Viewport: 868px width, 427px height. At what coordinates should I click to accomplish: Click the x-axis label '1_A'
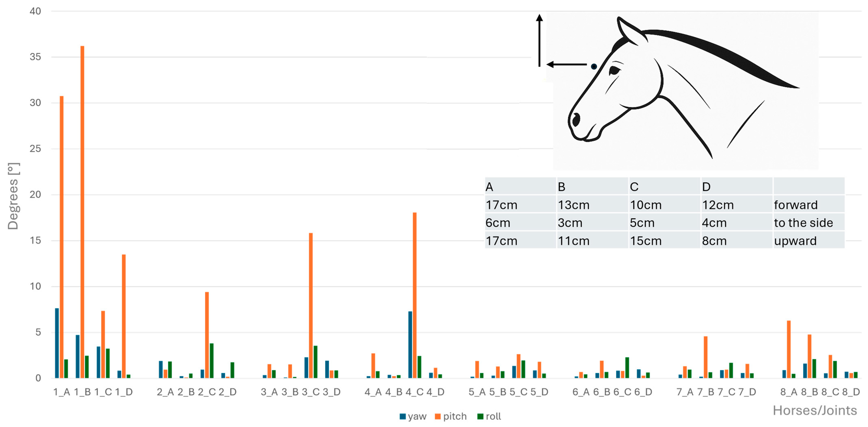(x=62, y=392)
